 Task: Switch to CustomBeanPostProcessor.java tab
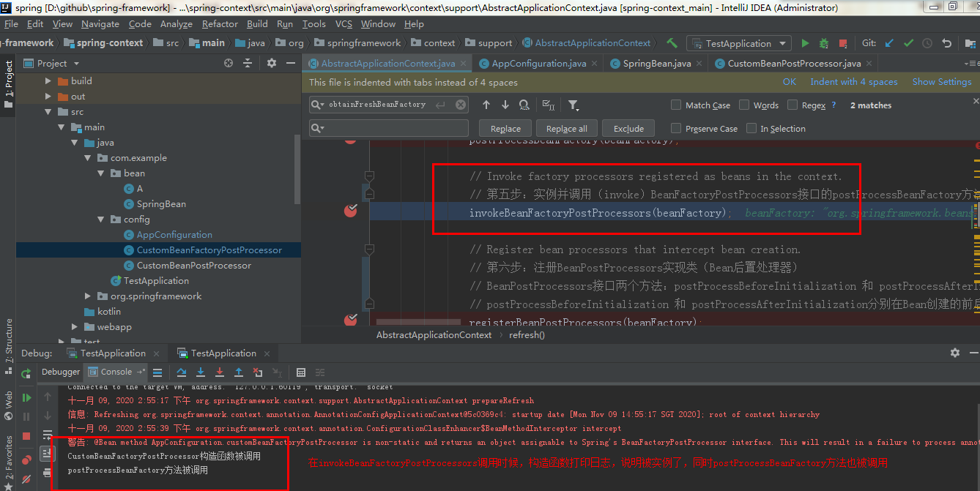point(794,64)
